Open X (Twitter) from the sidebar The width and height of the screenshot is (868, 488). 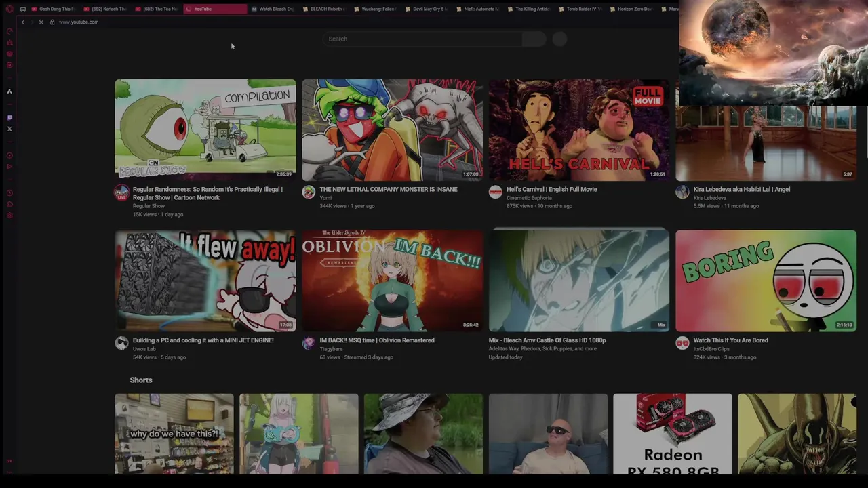click(x=9, y=129)
